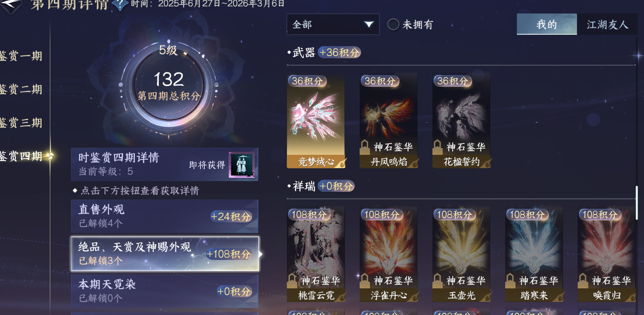The image size is (644, 315).
Task: Open the 本期天霓染 category
Action: [165, 291]
